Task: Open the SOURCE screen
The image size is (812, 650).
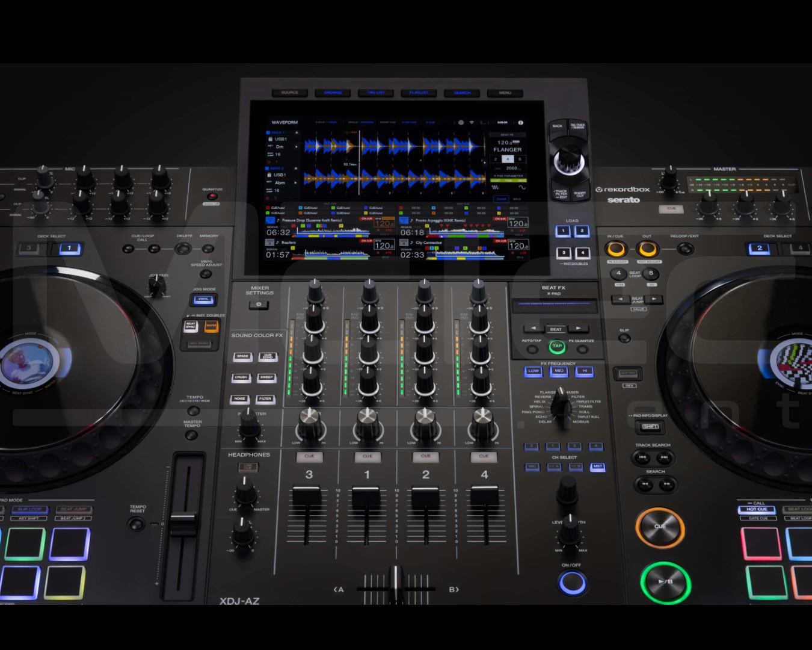Action: point(289,93)
